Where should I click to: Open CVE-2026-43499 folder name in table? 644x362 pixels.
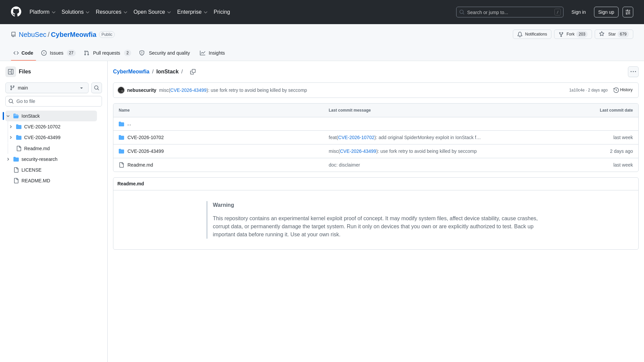[146, 151]
